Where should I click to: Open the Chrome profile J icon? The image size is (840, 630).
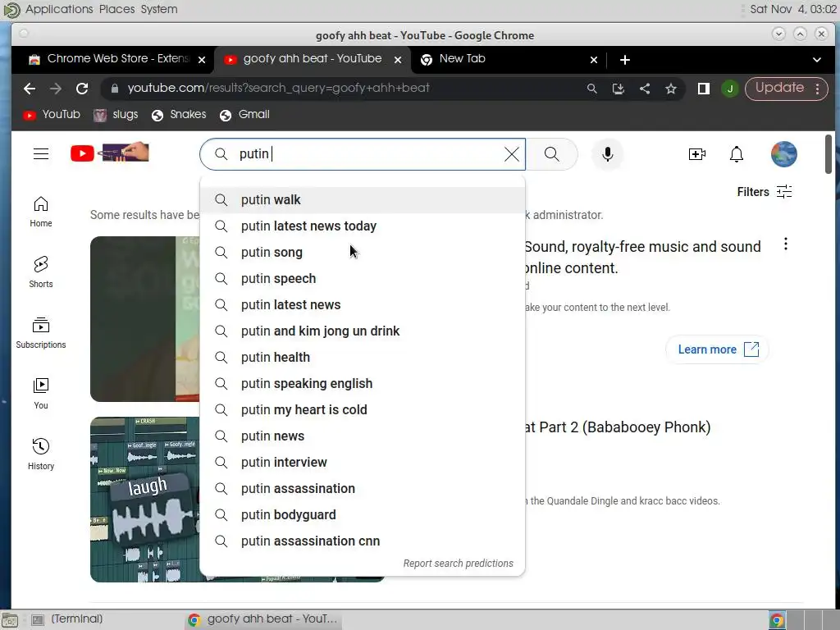pos(729,89)
